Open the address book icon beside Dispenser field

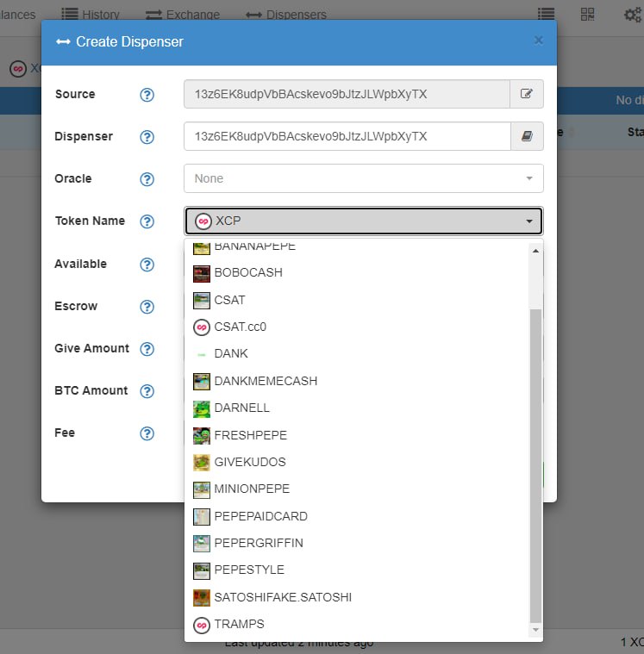(527, 136)
